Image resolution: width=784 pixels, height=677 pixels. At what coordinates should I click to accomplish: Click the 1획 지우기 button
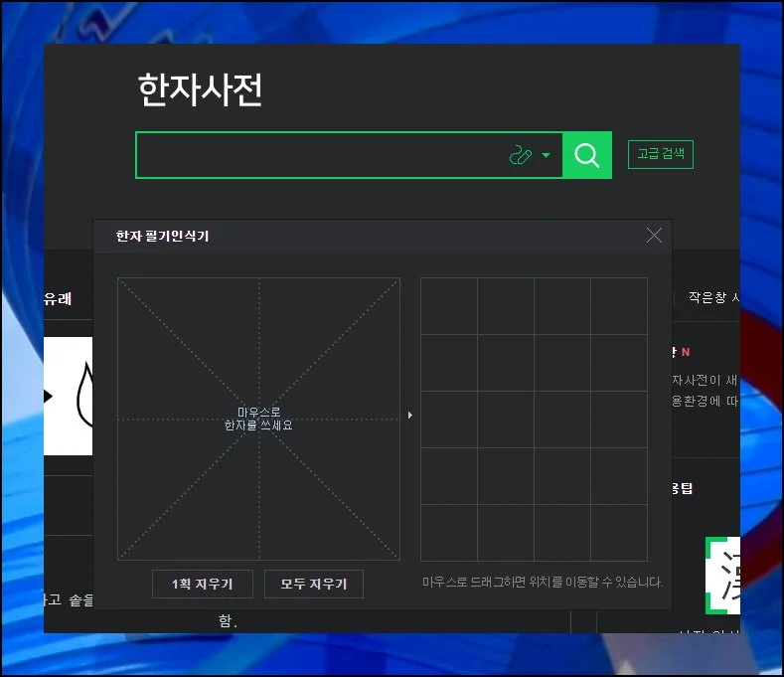(203, 585)
